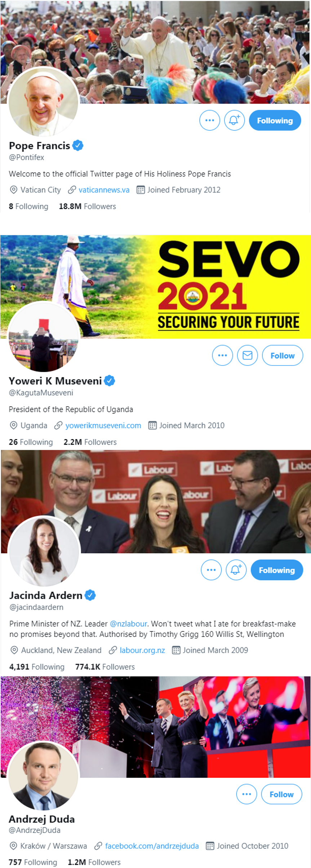
Task: Unfollow Pope Francis via Following button
Action: (275, 120)
